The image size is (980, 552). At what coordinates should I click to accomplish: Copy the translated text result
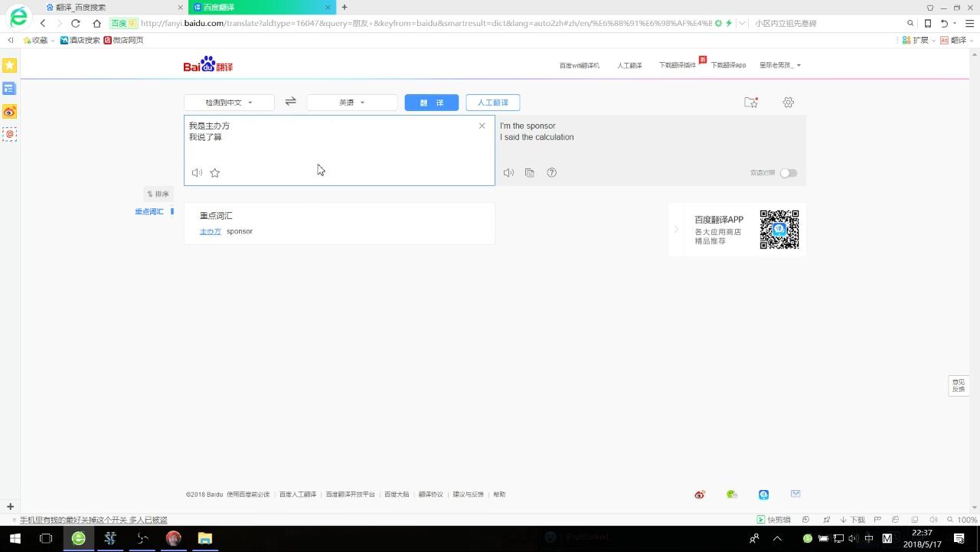(530, 173)
